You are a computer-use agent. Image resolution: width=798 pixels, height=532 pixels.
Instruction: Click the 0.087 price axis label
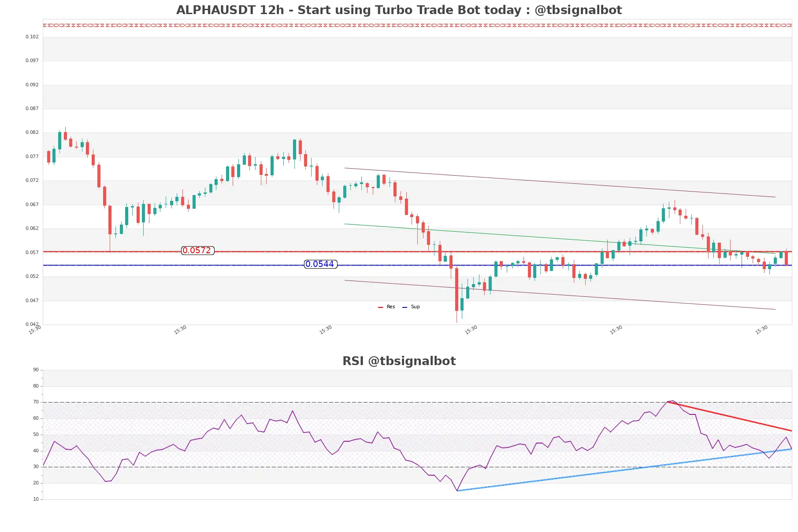tap(32, 109)
